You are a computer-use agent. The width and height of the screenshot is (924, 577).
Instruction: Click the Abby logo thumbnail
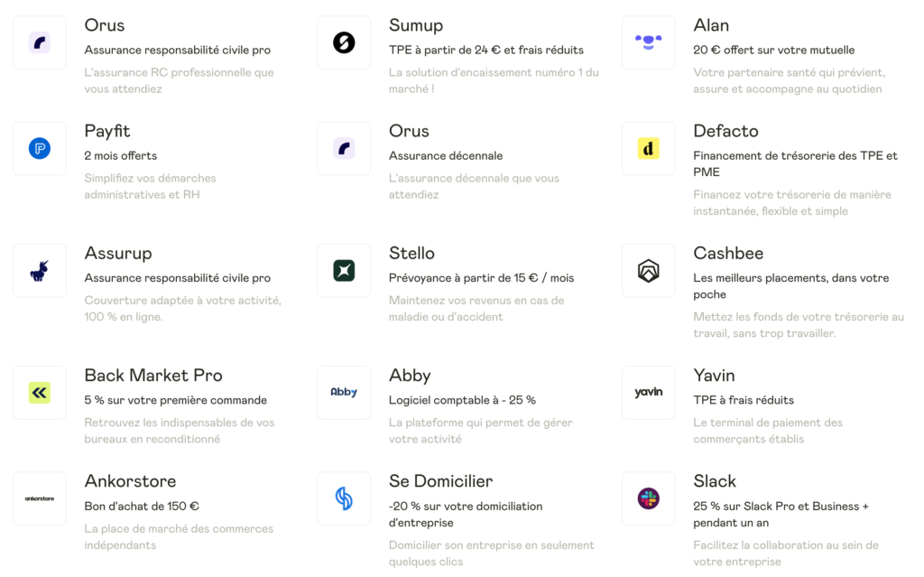pos(344,392)
